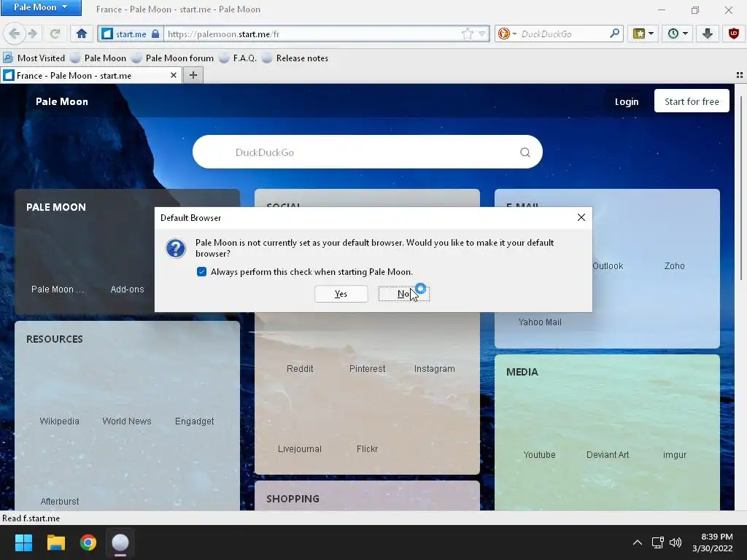Open the imgur link
The width and height of the screenshot is (747, 560).
pos(675,455)
